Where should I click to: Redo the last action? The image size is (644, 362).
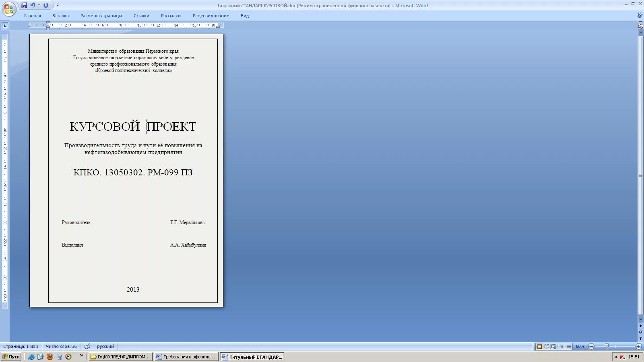coord(46,5)
